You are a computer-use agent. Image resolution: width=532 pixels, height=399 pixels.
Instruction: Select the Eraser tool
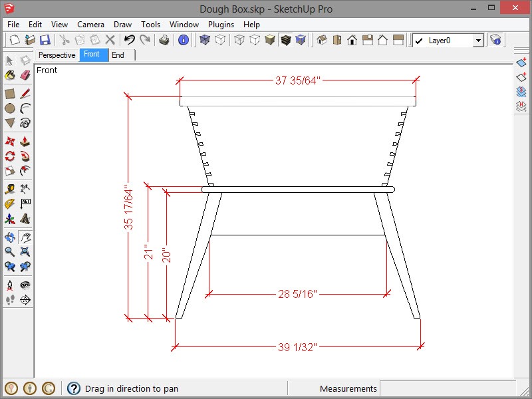[25, 75]
